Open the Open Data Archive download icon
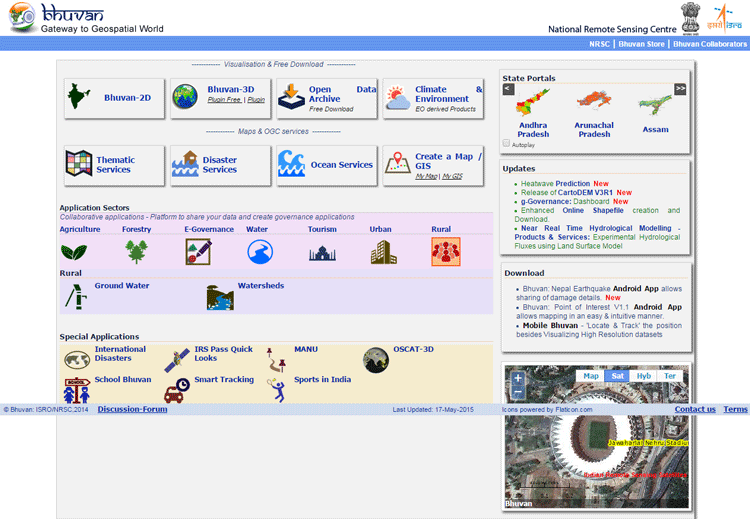 point(291,96)
